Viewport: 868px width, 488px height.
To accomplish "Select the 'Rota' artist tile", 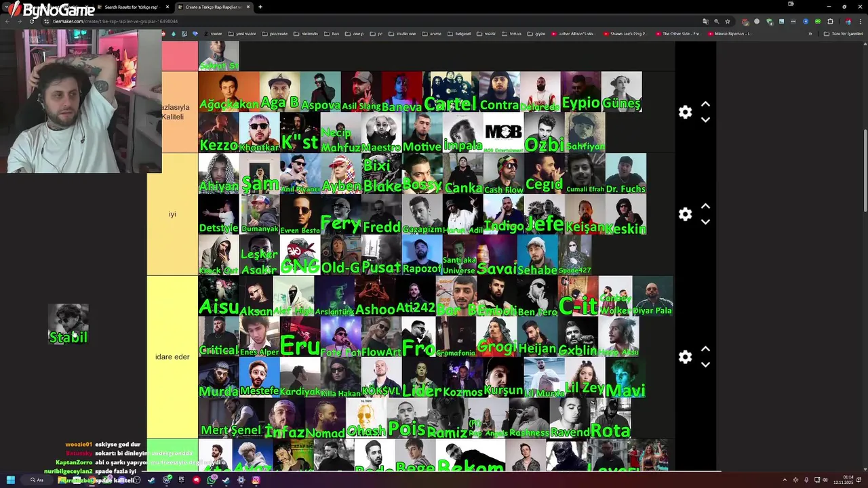I will pyautogui.click(x=610, y=418).
